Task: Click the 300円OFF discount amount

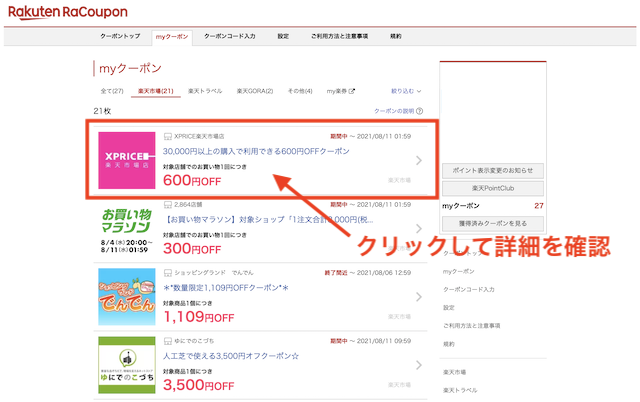Action: (x=192, y=249)
